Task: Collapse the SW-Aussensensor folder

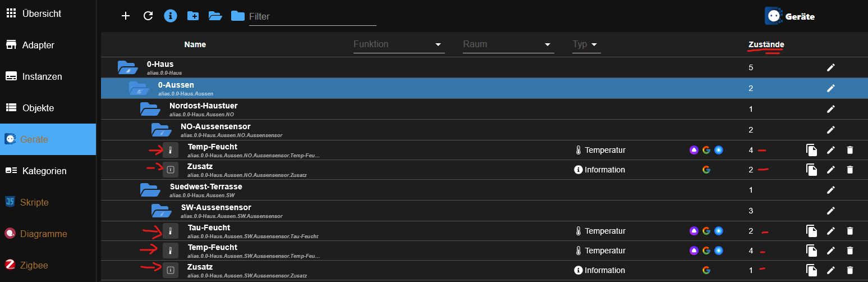Action: pos(161,211)
